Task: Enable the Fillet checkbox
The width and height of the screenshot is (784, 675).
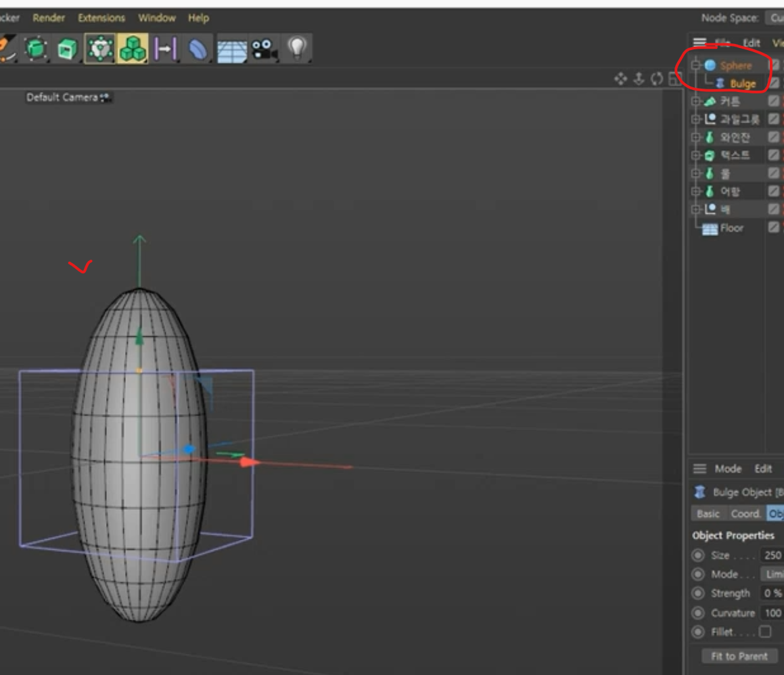Action: tap(765, 632)
